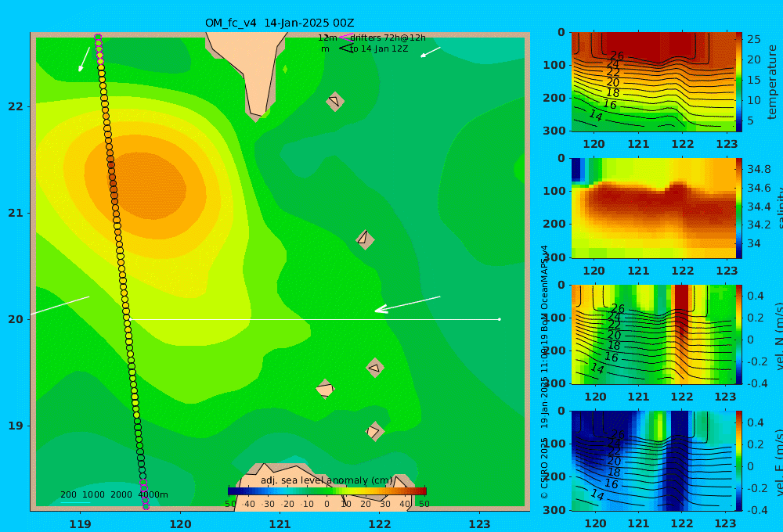The width and height of the screenshot is (783, 532).
Task: Click the 'adj. sea level anomaly (cm)' label
Action: coord(327,480)
